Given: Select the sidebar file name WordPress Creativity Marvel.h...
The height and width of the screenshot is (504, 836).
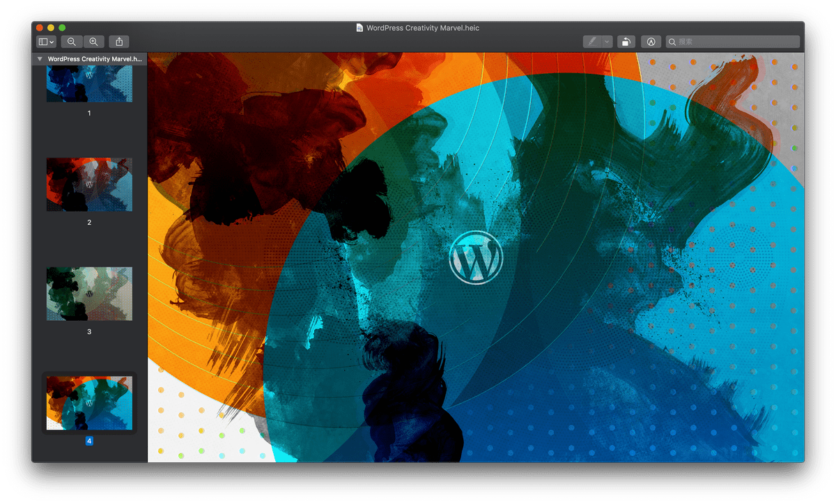Looking at the screenshot, I should point(95,59).
